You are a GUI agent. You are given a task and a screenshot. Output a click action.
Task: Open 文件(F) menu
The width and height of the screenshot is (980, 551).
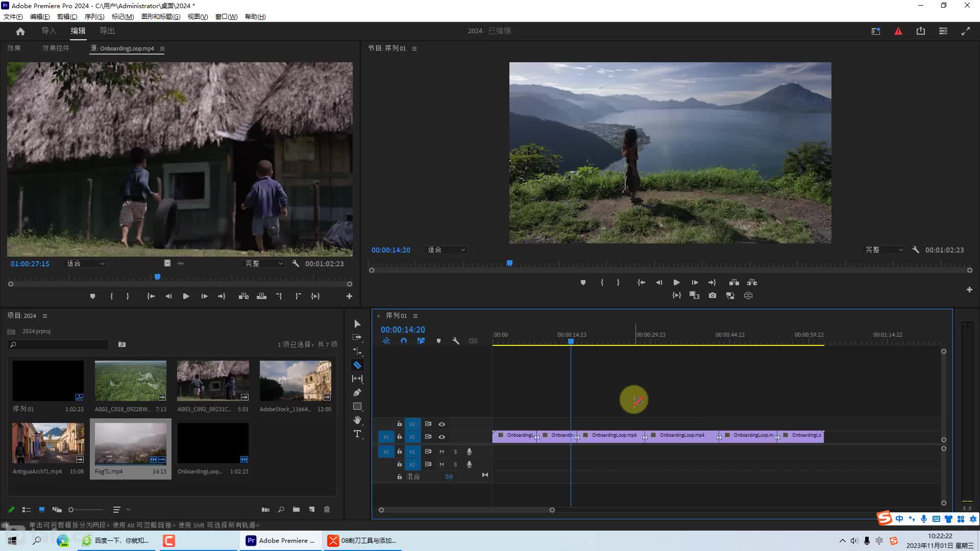(13, 17)
